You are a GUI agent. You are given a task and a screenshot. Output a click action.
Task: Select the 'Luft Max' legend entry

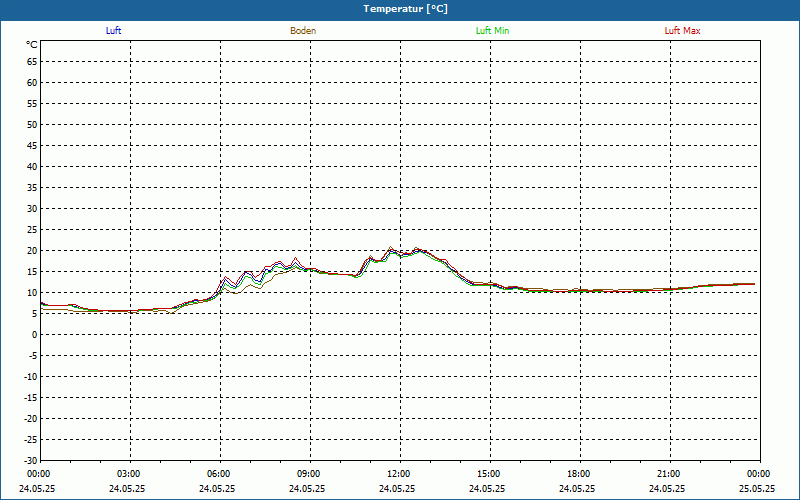682,31
